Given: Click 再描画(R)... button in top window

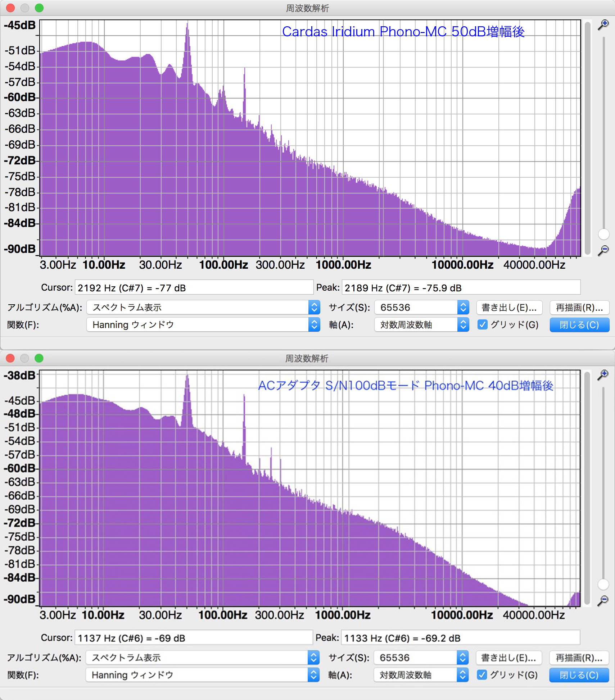Looking at the screenshot, I should tap(579, 308).
